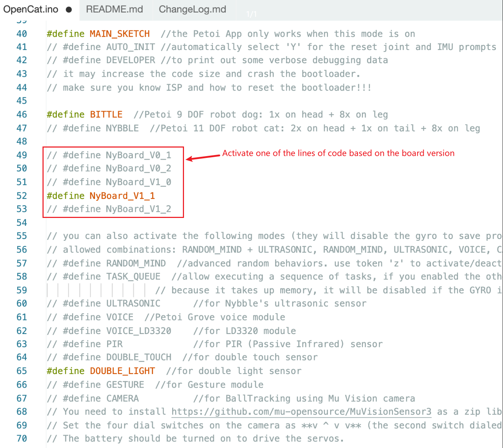The height and width of the screenshot is (448, 503).
Task: Click the commented NYBBLE define line
Action: (93, 128)
